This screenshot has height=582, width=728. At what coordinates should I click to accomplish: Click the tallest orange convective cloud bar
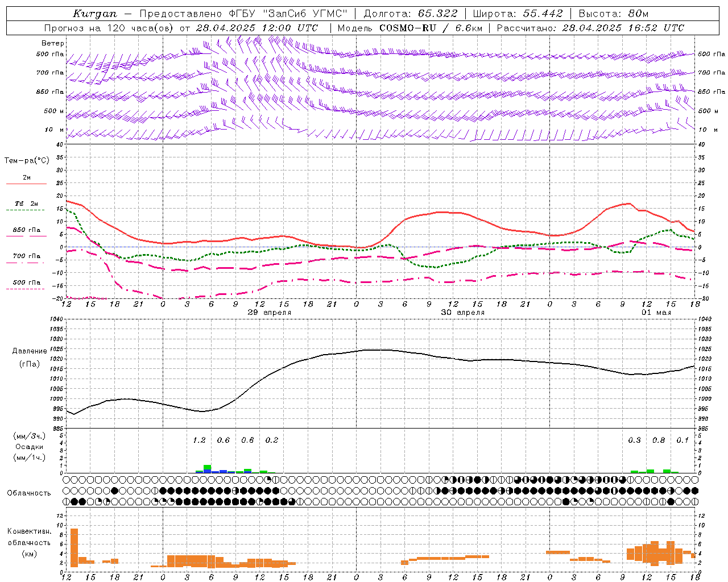tap(74, 547)
